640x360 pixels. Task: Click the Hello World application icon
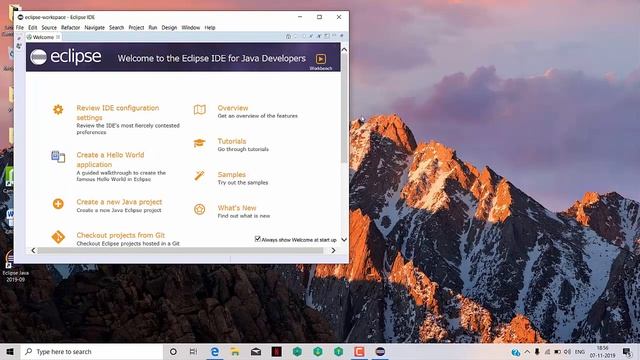58,156
